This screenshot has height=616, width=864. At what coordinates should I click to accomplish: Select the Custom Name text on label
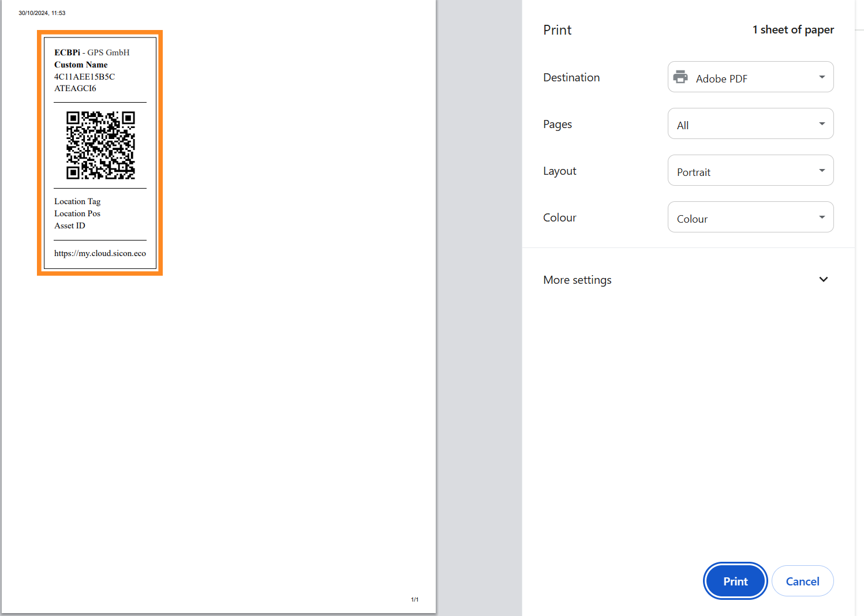tap(81, 65)
